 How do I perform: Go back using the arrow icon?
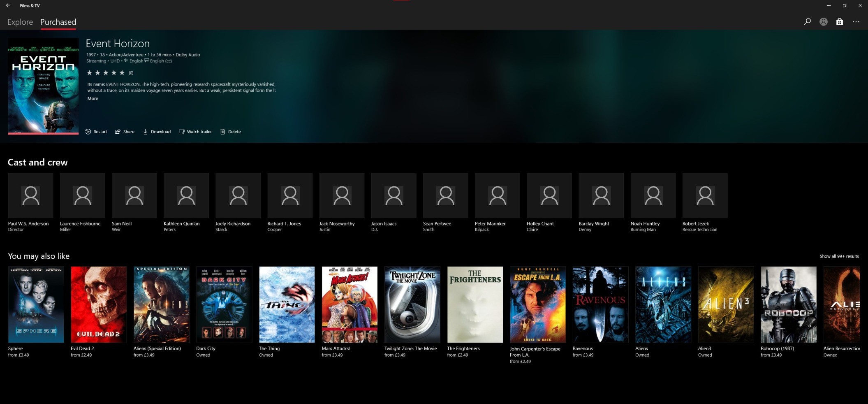pos(8,5)
